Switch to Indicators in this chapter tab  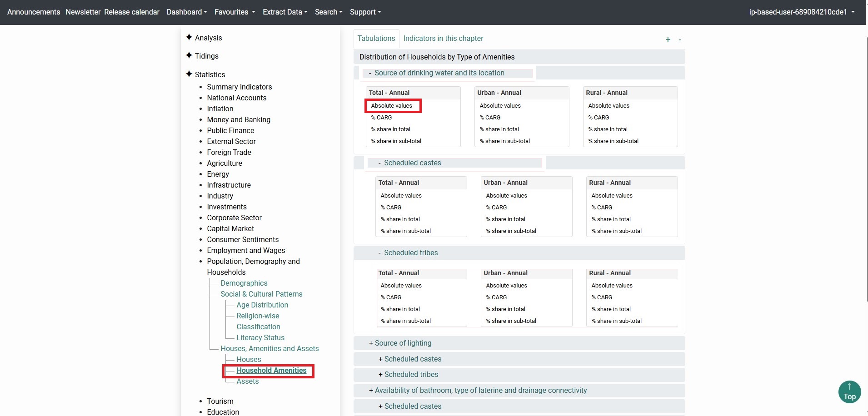click(x=443, y=39)
